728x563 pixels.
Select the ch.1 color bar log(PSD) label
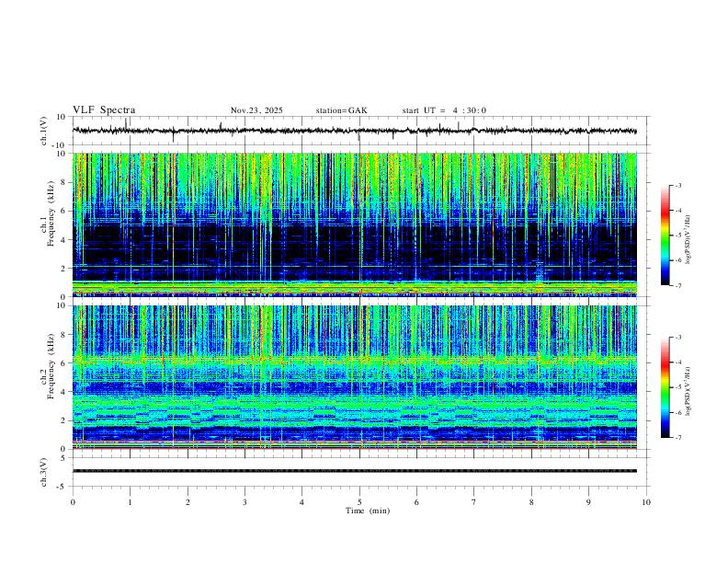tap(688, 240)
